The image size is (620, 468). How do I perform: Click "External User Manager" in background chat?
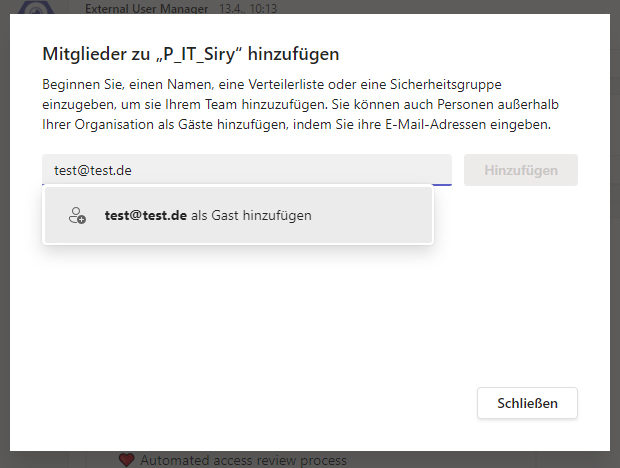tap(147, 8)
